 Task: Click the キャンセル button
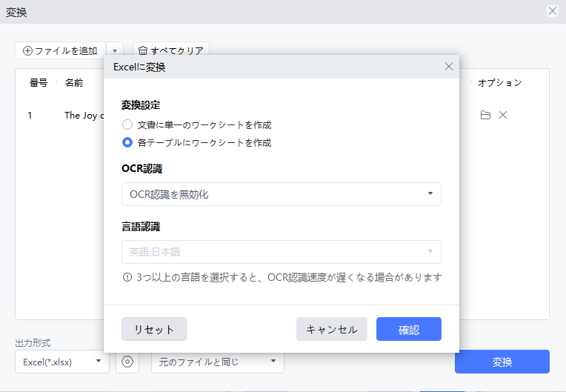coord(332,329)
